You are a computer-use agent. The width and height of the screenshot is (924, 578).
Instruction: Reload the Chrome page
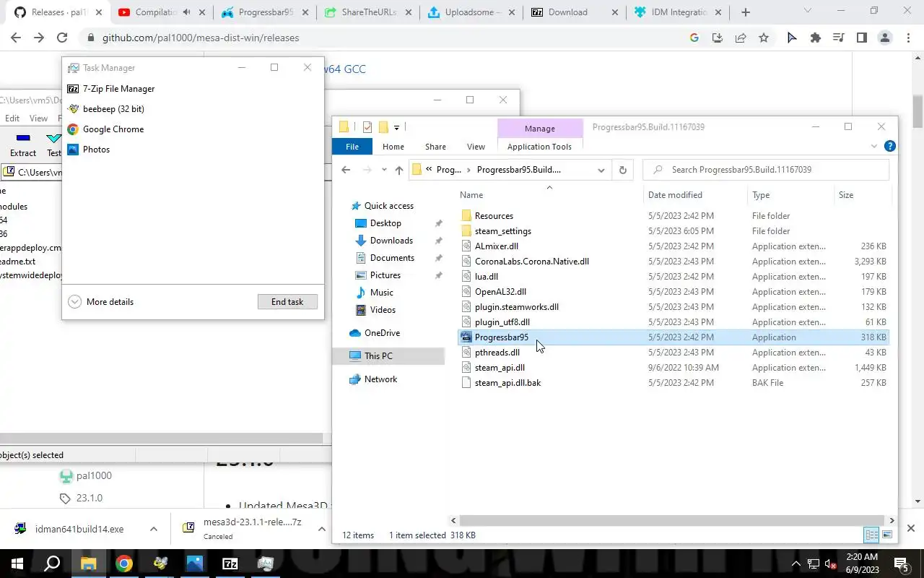[62, 38]
